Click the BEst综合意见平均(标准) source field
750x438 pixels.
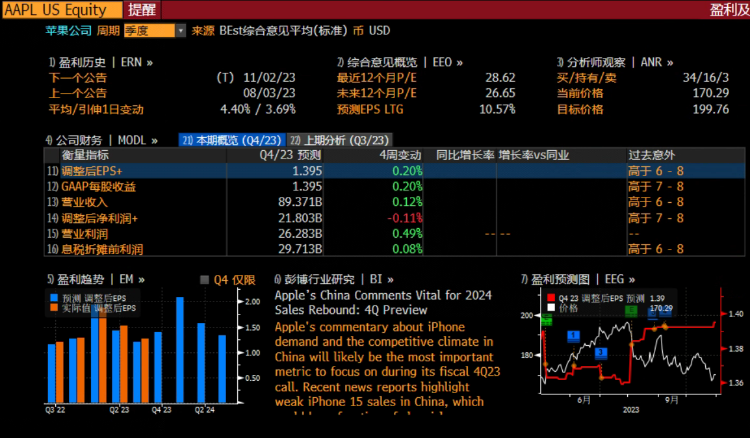click(283, 31)
